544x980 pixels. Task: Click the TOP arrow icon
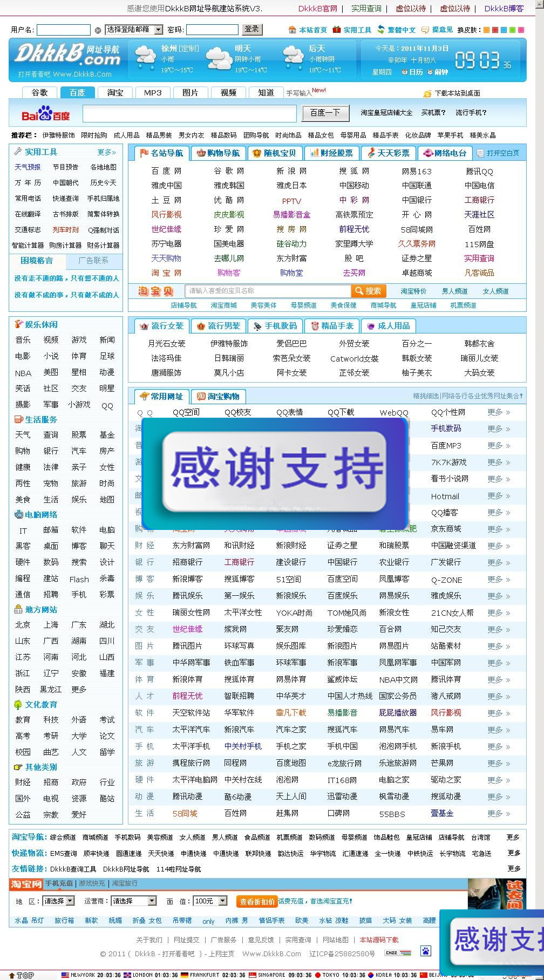pyautogui.click(x=12, y=975)
